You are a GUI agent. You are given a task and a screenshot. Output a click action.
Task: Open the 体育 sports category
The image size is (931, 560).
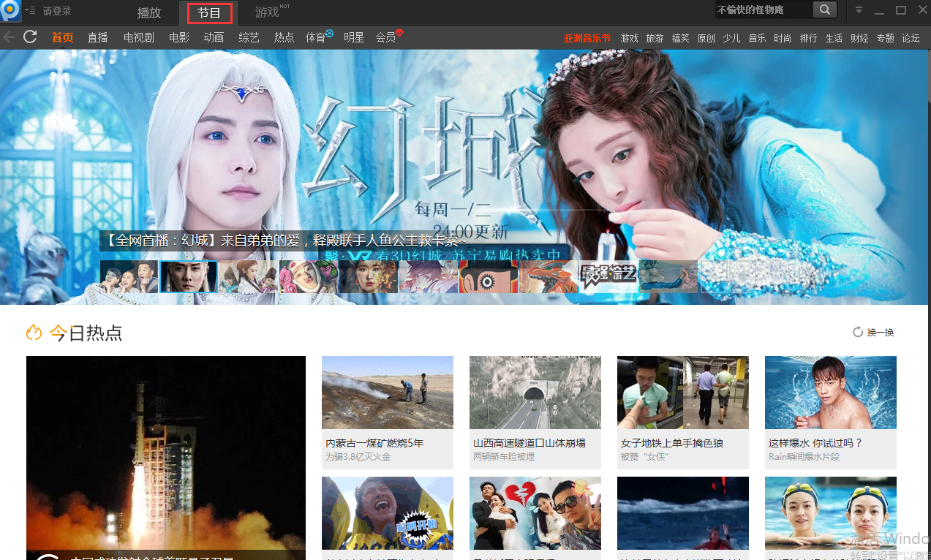tap(317, 37)
